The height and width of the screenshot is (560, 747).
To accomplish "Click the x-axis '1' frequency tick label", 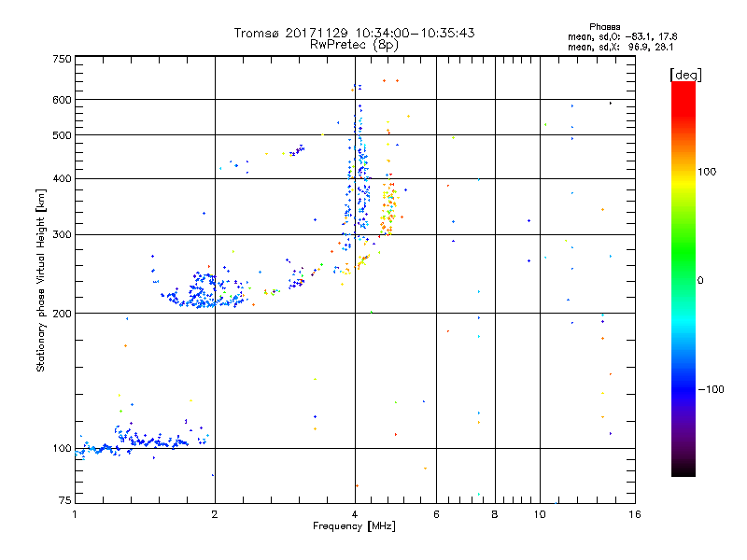I will pyautogui.click(x=75, y=514).
